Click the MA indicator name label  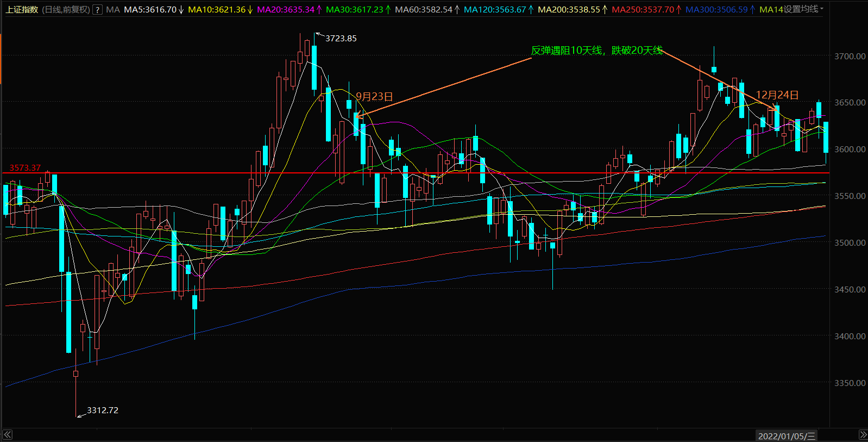113,10
